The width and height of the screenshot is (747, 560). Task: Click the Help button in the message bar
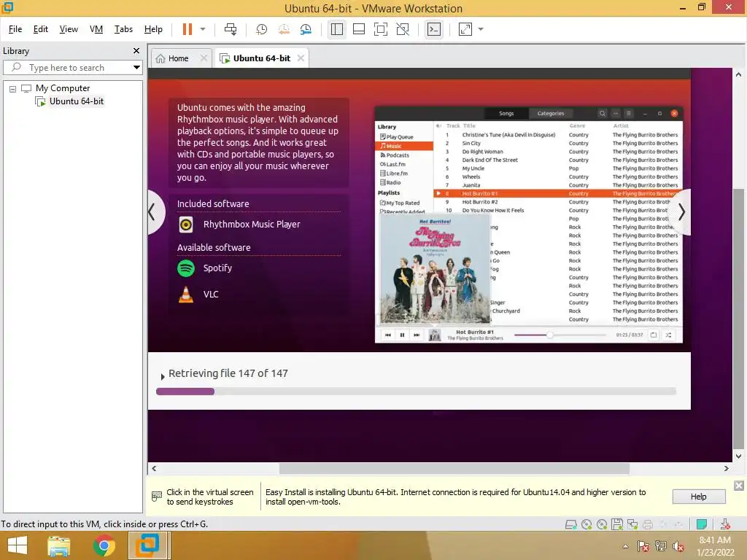(x=699, y=497)
